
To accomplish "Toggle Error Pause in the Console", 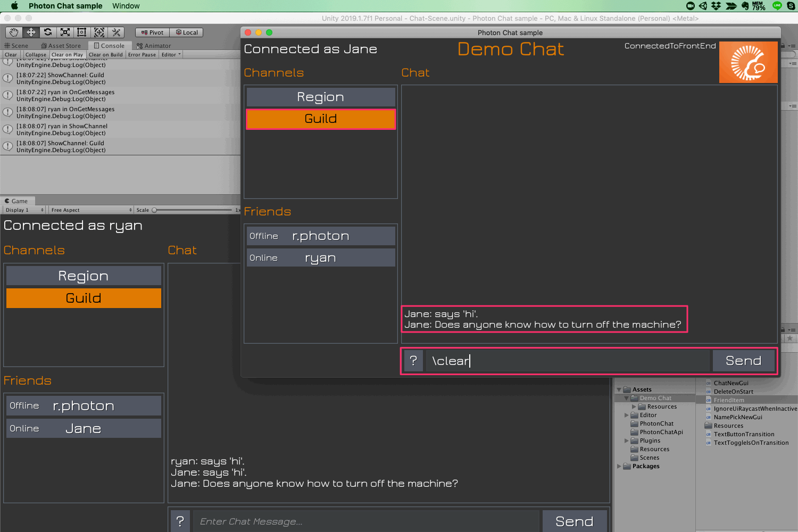I will click(142, 54).
